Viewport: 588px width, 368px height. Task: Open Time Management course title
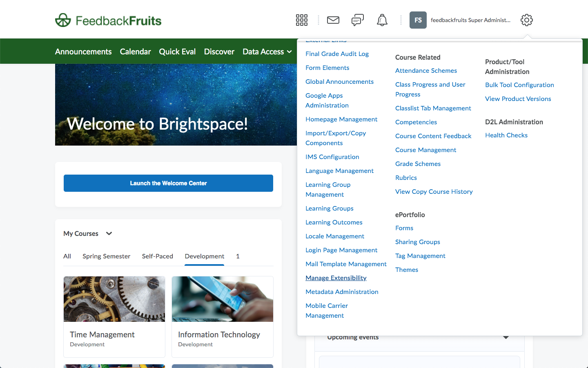[x=102, y=334]
